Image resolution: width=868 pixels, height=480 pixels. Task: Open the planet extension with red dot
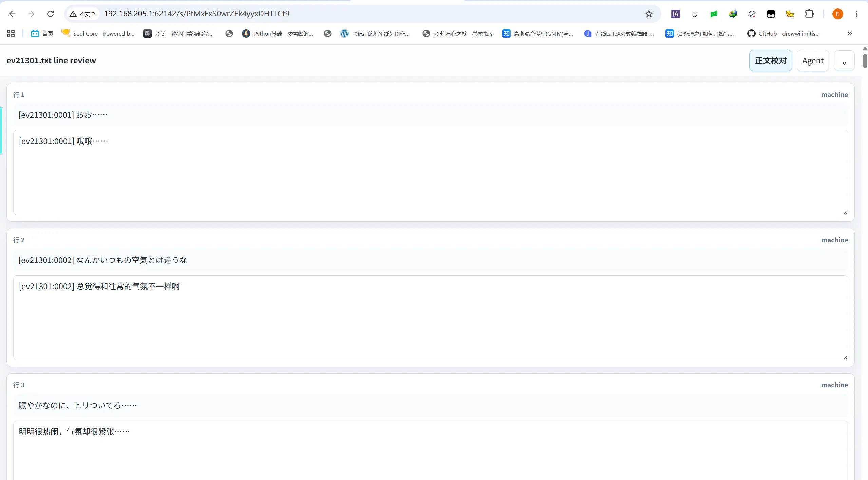click(752, 14)
